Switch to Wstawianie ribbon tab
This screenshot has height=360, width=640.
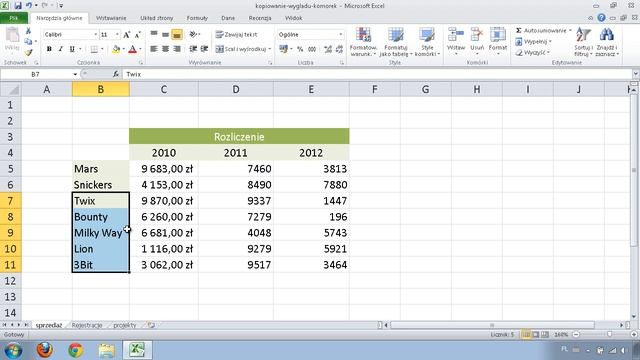coord(111,18)
